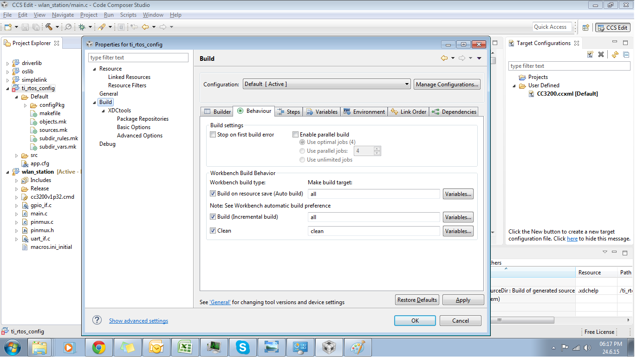Viewport: 637px width, 364px height.
Task: Click the Auto build target field
Action: 374,194
